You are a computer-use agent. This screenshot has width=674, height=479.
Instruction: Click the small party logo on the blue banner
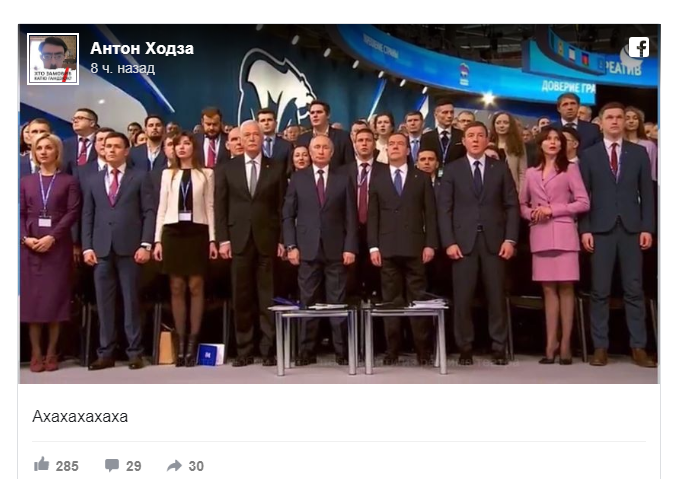coord(464,74)
